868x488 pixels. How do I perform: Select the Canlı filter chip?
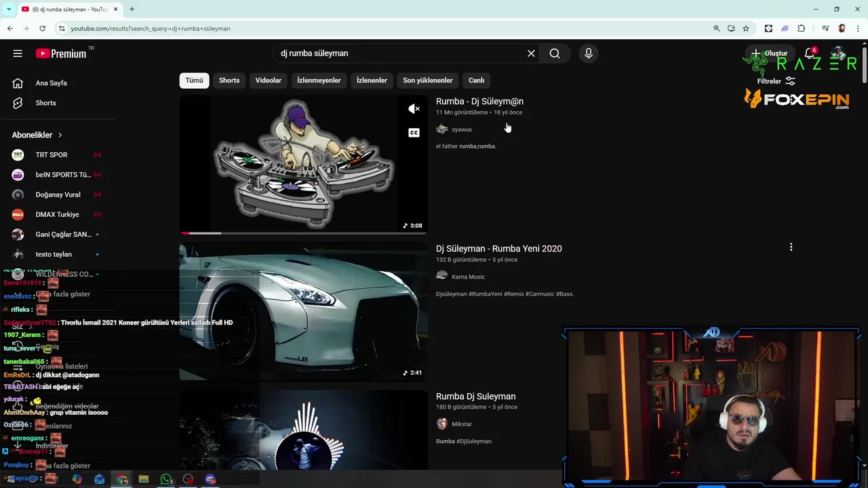(x=476, y=80)
